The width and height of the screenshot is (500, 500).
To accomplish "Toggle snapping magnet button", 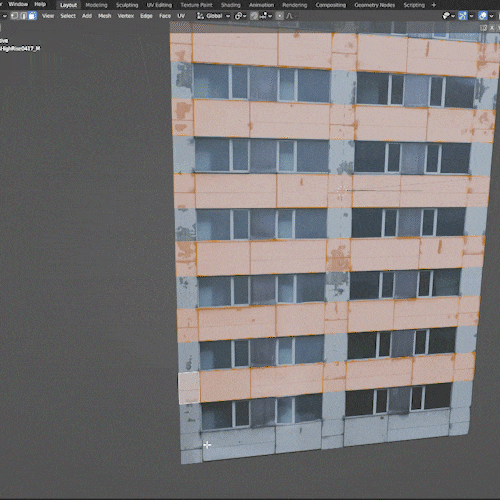I will (254, 16).
